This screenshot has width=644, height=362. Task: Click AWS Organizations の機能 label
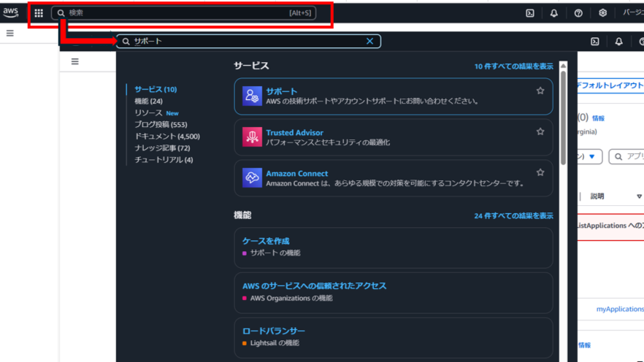[x=291, y=298]
